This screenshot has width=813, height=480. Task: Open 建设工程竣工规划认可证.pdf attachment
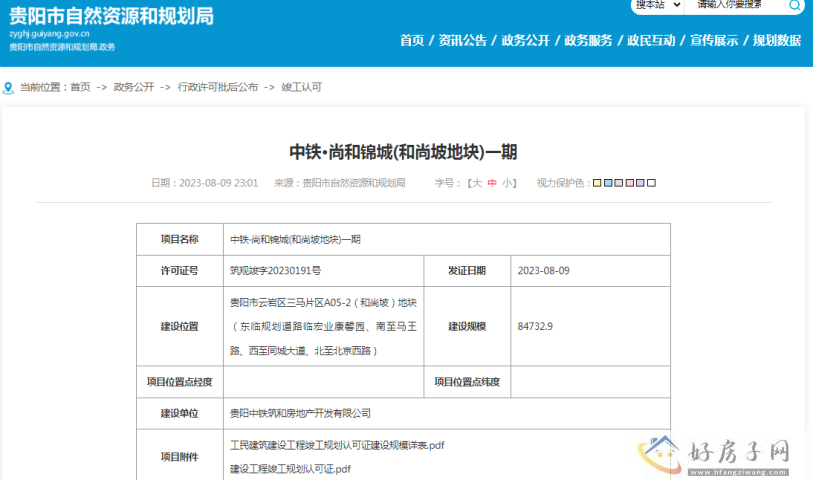[x=290, y=469]
